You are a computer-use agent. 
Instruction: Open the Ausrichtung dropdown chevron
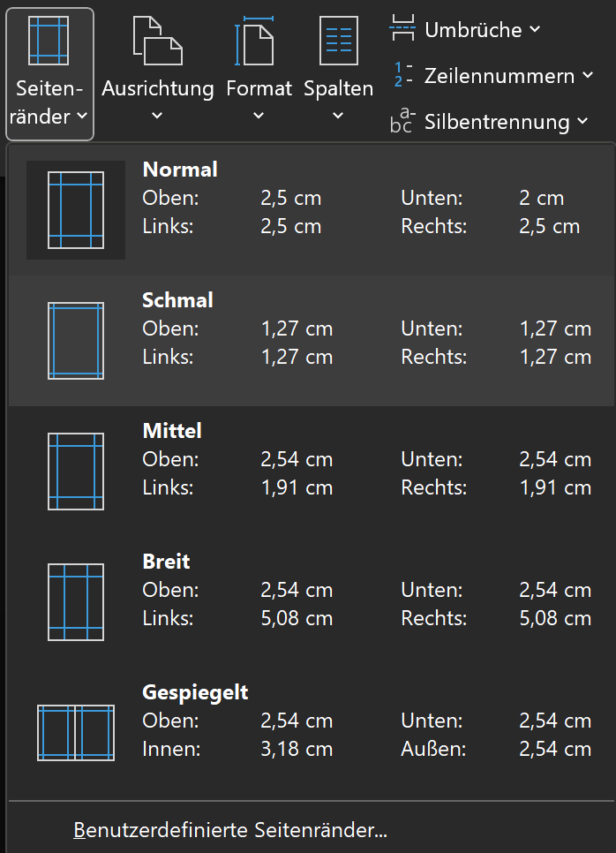pyautogui.click(x=157, y=115)
